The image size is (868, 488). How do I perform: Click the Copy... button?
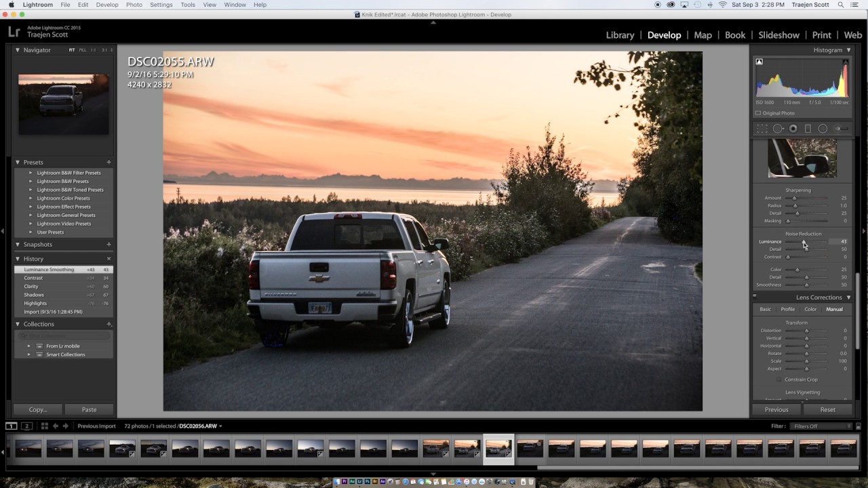38,409
